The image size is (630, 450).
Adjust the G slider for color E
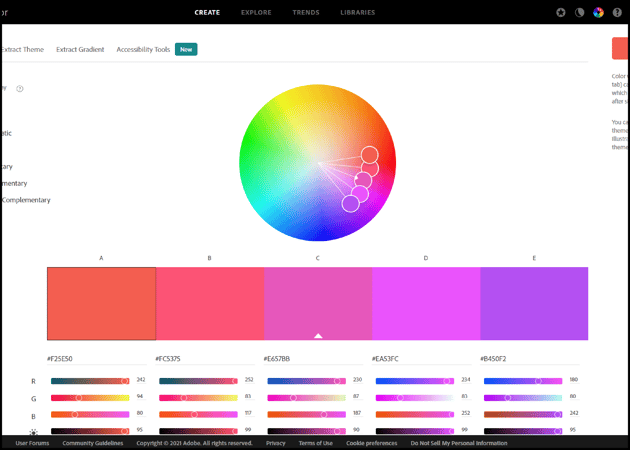pos(523,398)
